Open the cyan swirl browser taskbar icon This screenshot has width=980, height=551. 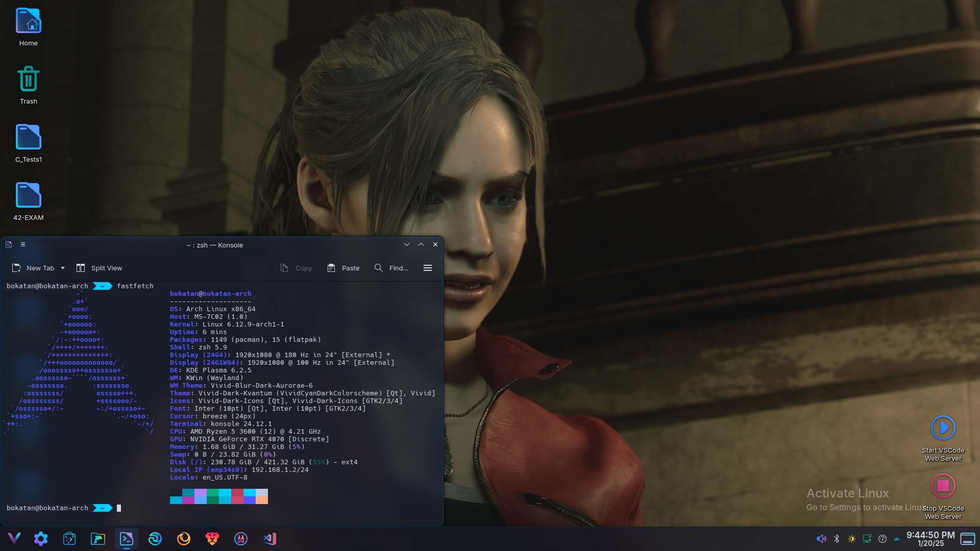[155, 538]
